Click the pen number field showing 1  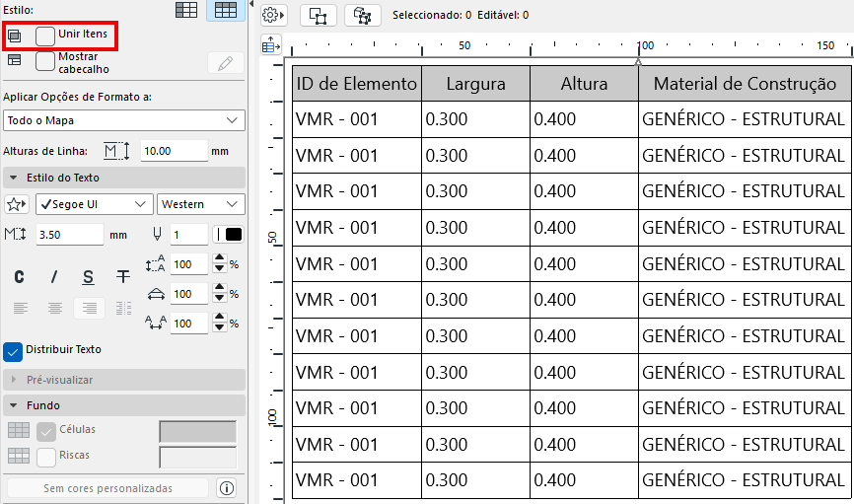pyautogui.click(x=189, y=235)
